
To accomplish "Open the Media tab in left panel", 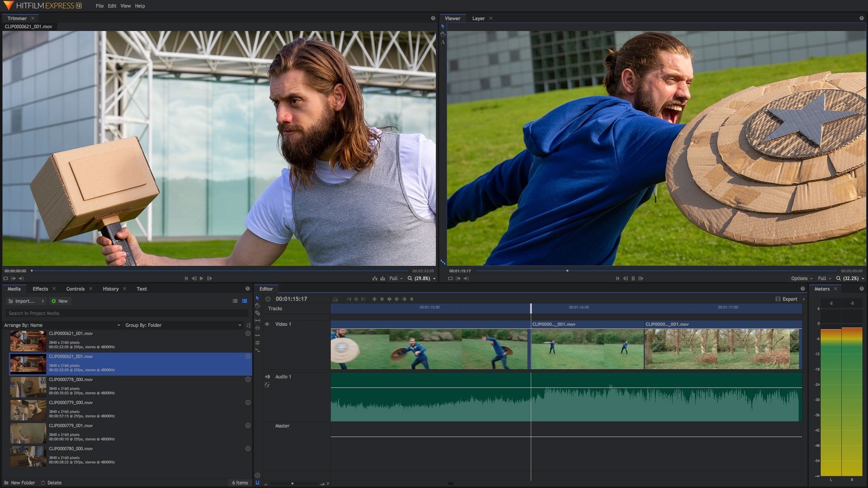I will [13, 288].
